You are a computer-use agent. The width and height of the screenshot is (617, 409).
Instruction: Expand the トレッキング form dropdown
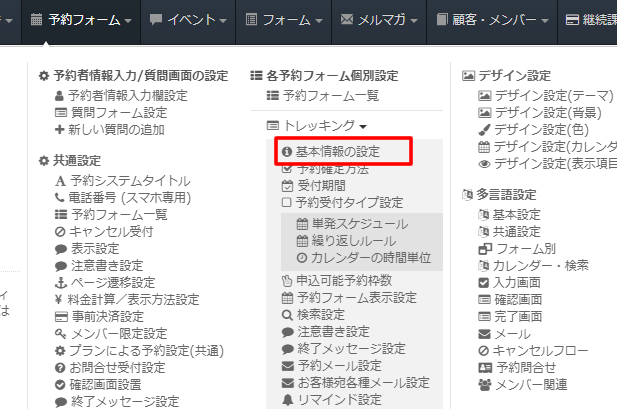click(x=317, y=126)
